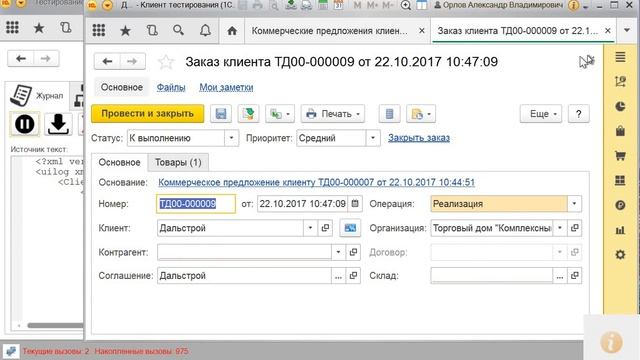The width and height of the screenshot is (640, 360).
Task: Open notifications bell icon
Action: [205, 30]
